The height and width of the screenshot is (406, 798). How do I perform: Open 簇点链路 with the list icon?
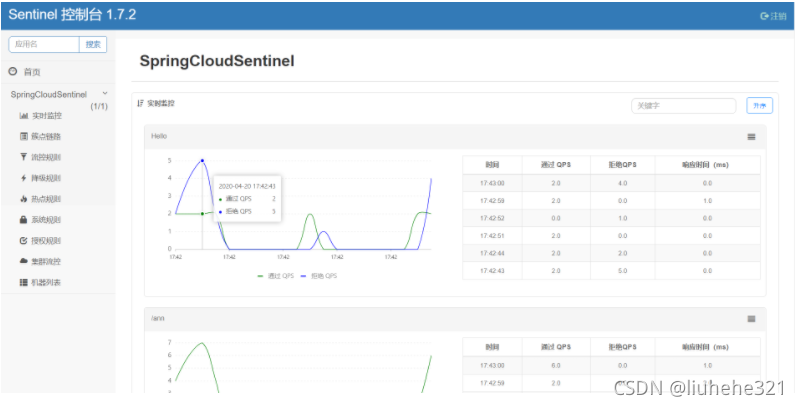[23, 136]
